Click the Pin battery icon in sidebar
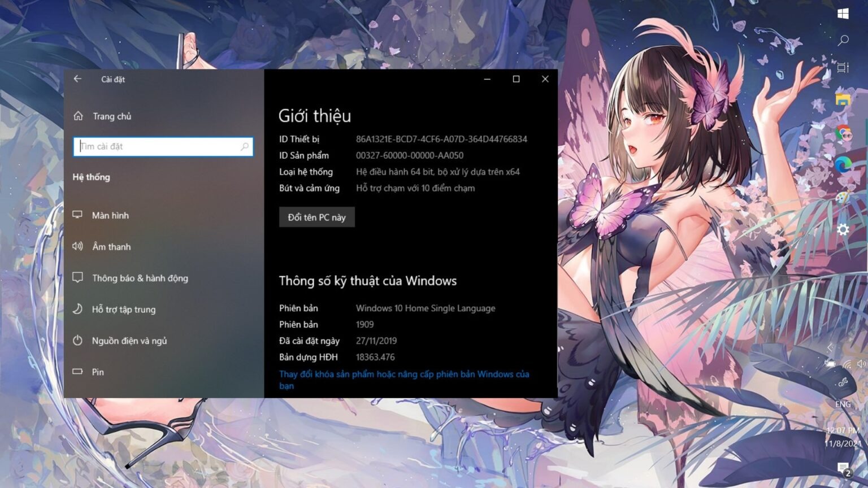This screenshot has width=868, height=488. (x=77, y=372)
